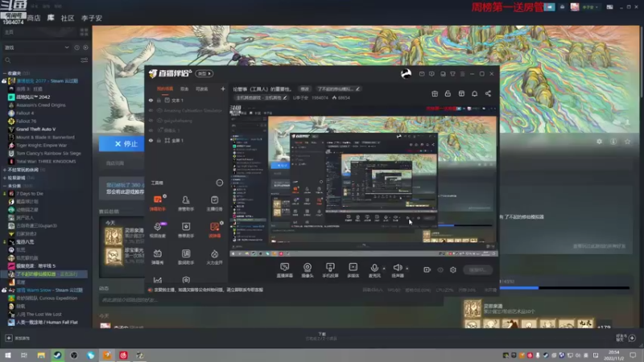
Task: Click the recent clock icon in Steam sidebar
Action: (76, 47)
